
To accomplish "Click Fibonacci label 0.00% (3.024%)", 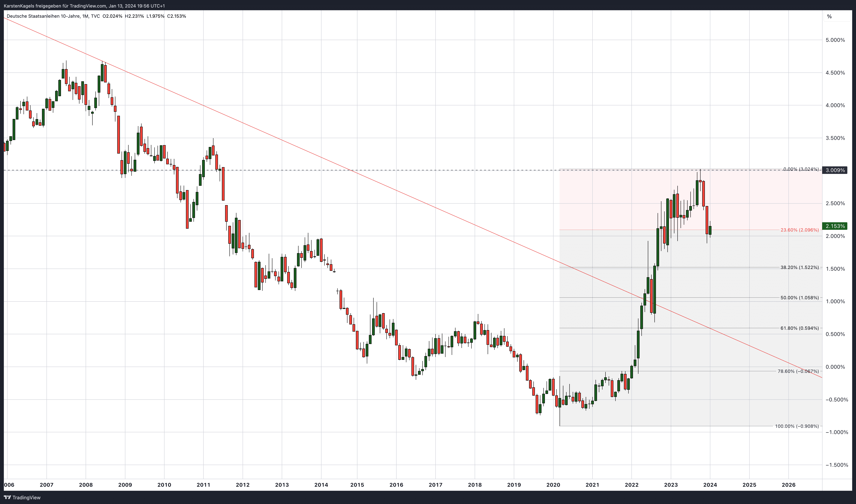I will pos(801,169).
